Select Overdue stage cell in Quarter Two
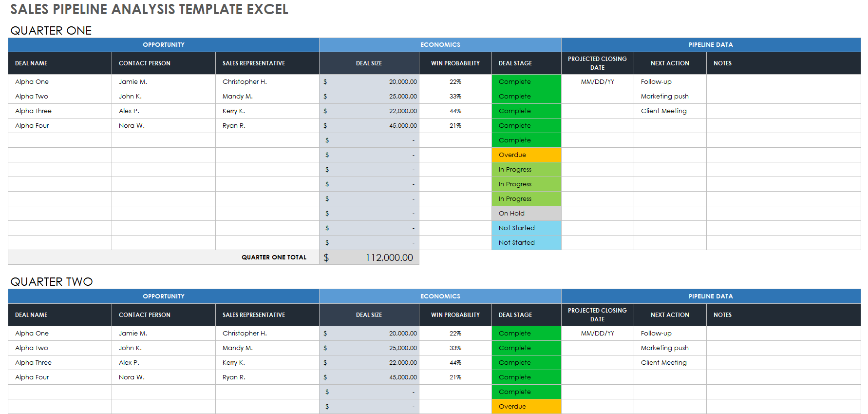Screen dimensions: 868x414 click(x=526, y=407)
